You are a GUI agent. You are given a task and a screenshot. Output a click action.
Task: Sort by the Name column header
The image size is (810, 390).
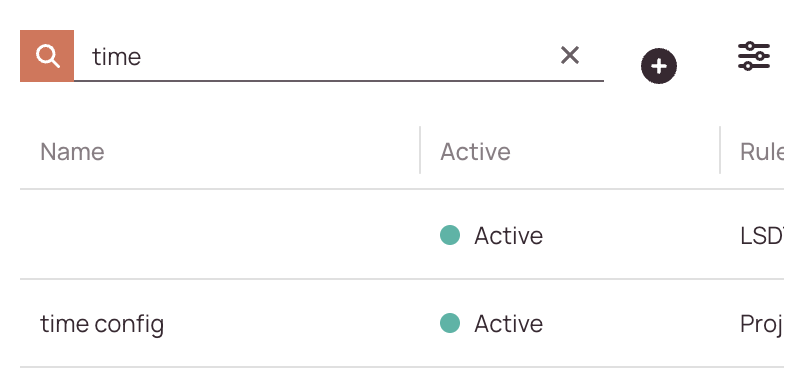(x=72, y=152)
